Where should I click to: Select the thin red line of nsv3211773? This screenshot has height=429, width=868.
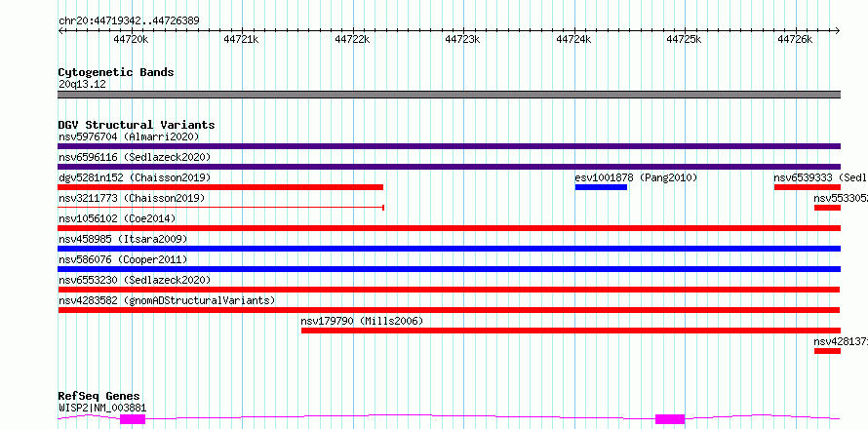coord(220,208)
